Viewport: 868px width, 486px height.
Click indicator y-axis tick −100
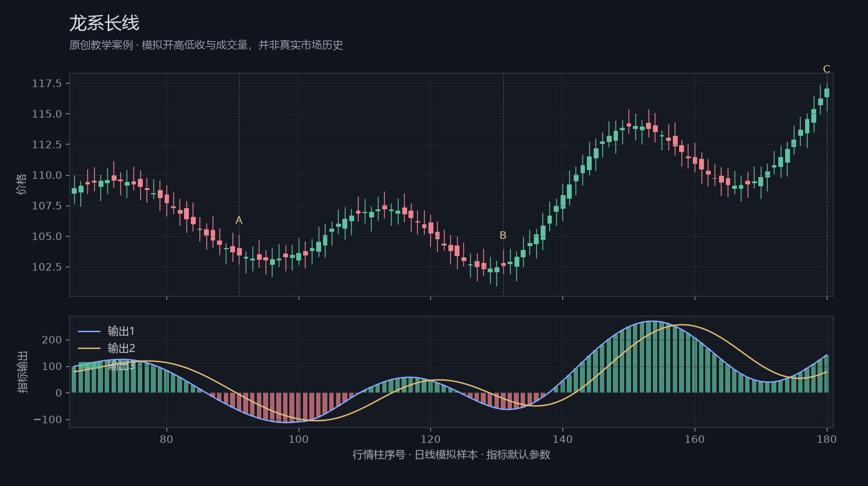coord(47,420)
